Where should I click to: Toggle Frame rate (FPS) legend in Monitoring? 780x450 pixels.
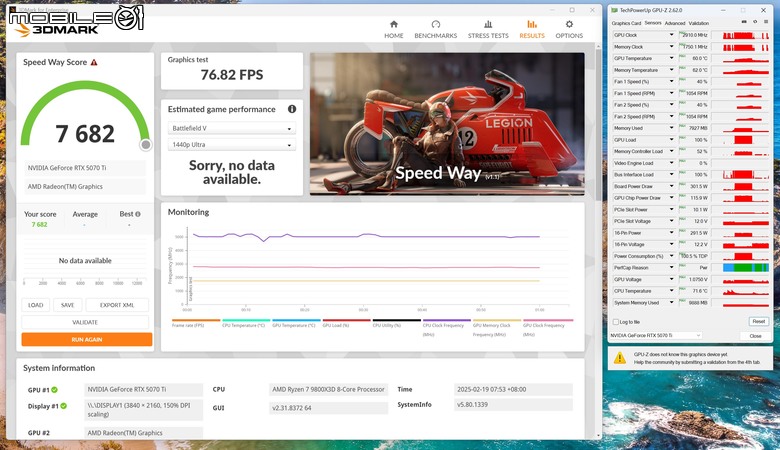[x=195, y=323]
